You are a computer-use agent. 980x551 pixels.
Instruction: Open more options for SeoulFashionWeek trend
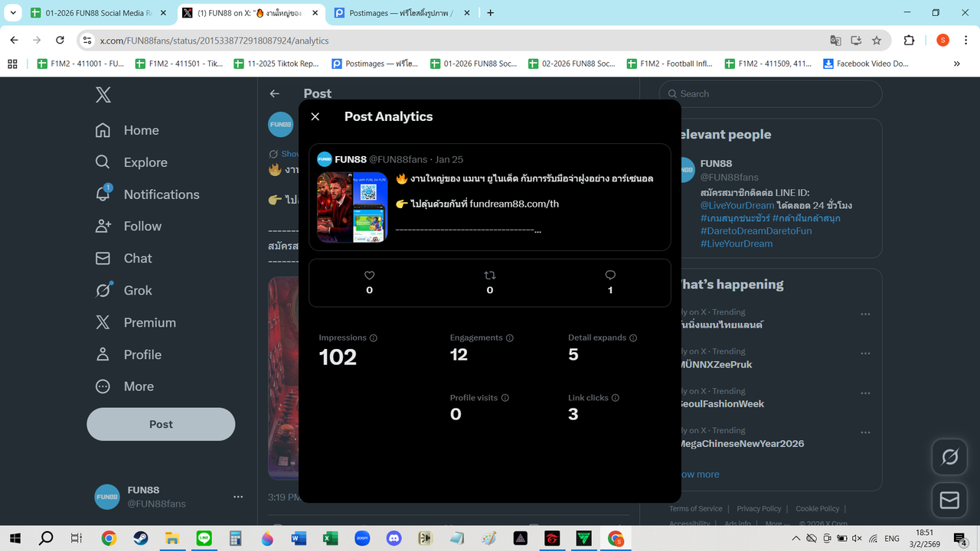(x=865, y=393)
